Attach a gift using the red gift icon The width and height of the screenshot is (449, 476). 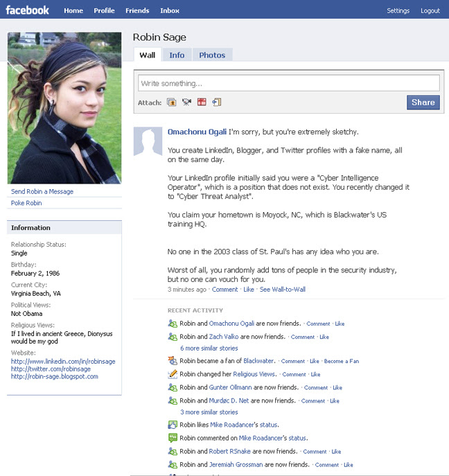click(202, 103)
